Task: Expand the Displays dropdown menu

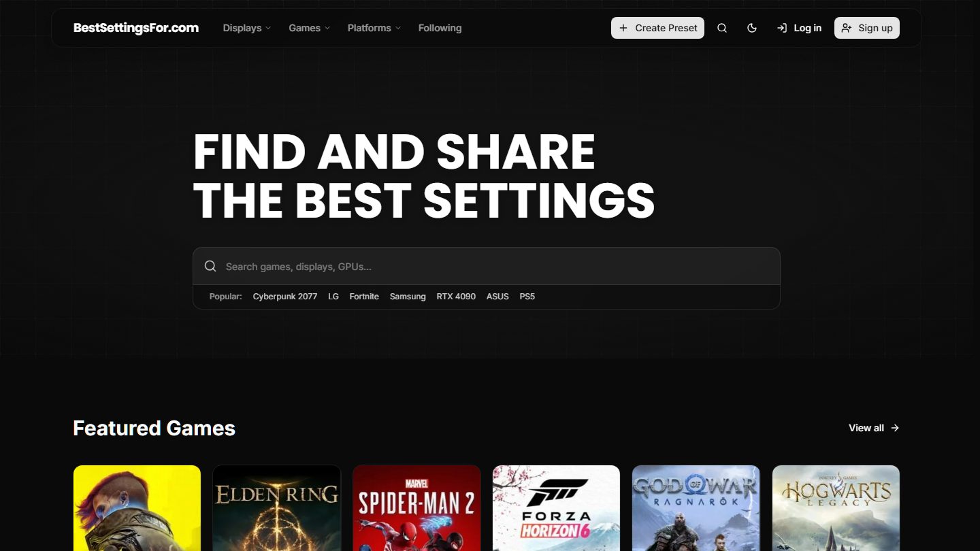Action: pos(247,28)
